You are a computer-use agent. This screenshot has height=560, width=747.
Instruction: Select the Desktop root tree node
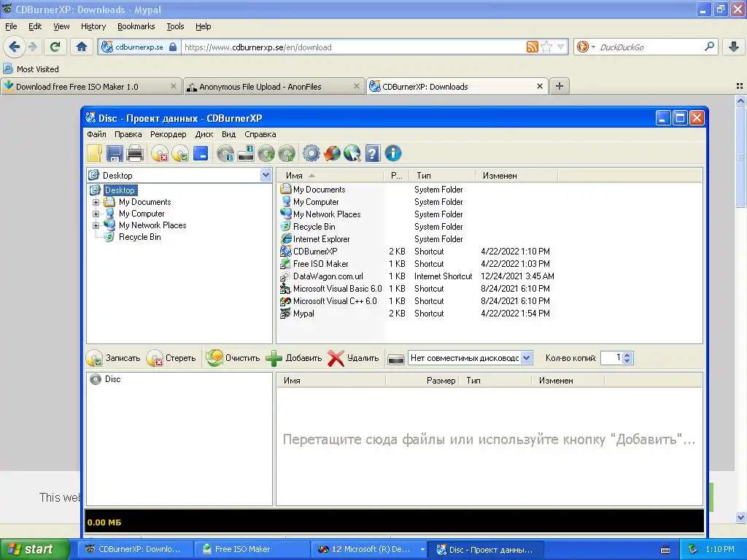[x=120, y=190]
